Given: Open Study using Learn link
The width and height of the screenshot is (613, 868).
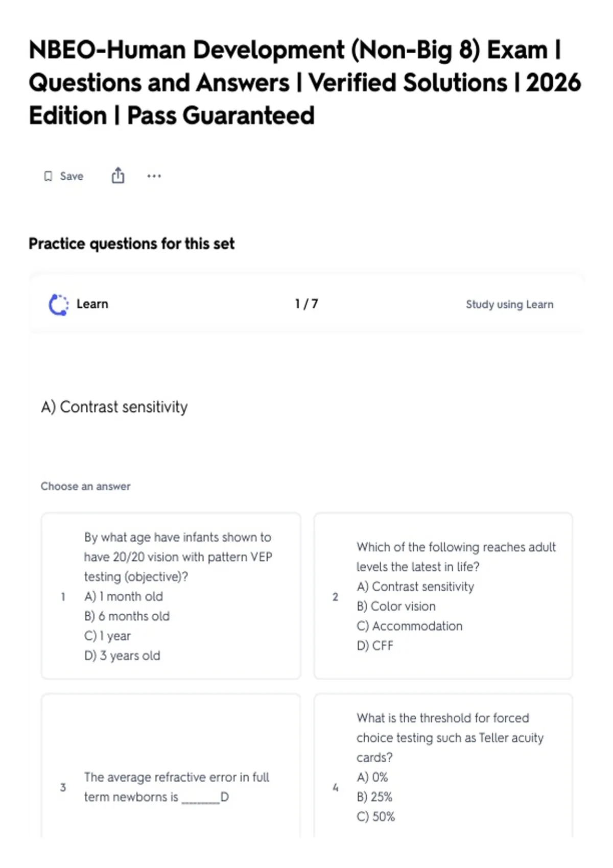Looking at the screenshot, I should [509, 304].
